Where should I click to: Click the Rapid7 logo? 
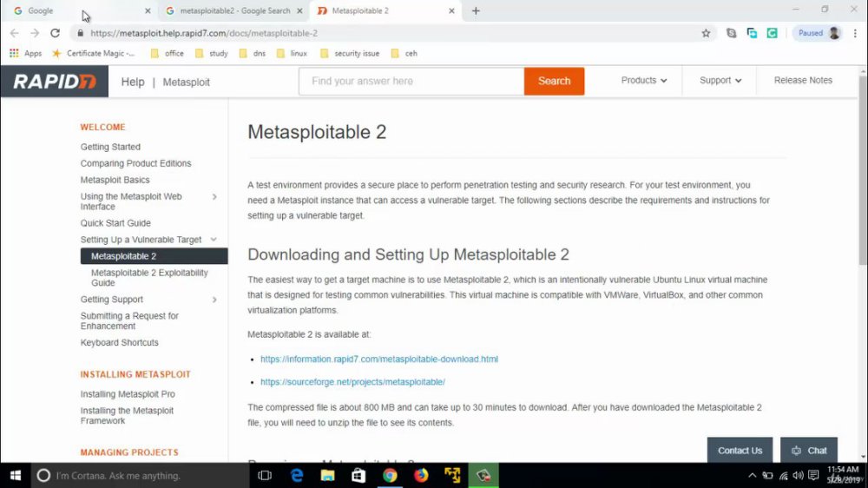pyautogui.click(x=54, y=82)
